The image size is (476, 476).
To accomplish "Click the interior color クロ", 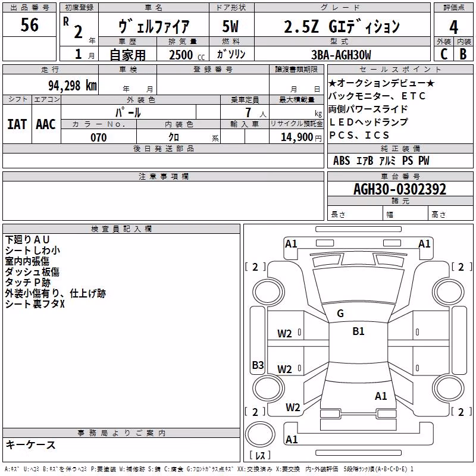I will (x=174, y=137).
